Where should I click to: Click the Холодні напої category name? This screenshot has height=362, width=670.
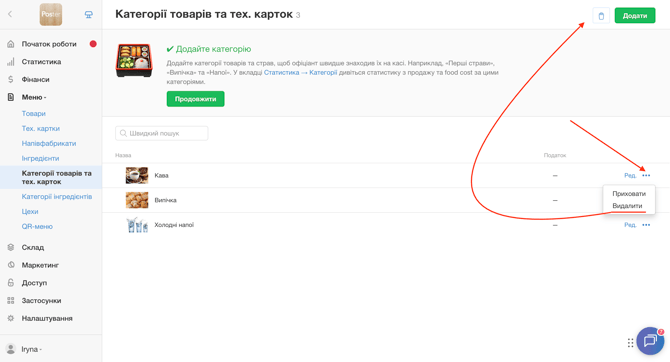174,225
